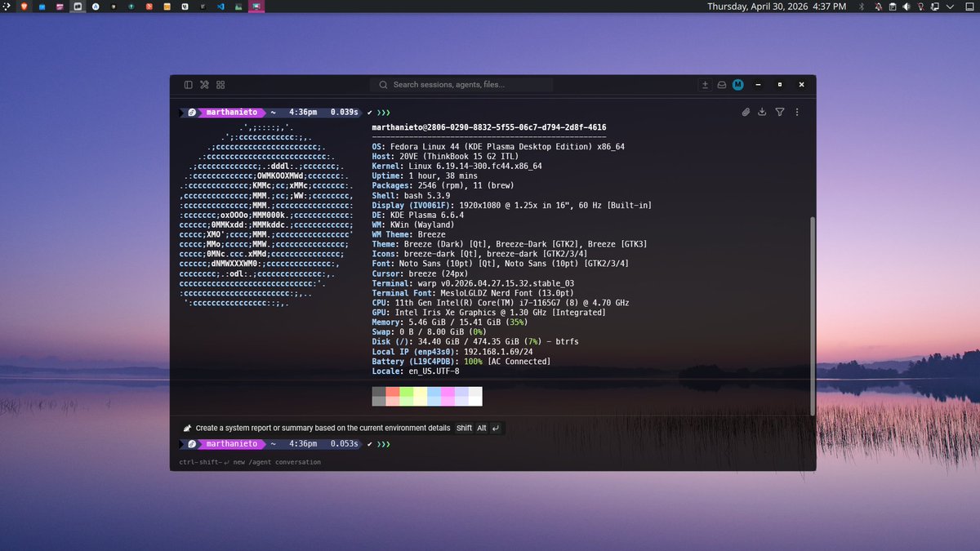Screen dimensions: 980x551
Task: Click the Kernel: Linux 6.19.14 line
Action: (457, 167)
